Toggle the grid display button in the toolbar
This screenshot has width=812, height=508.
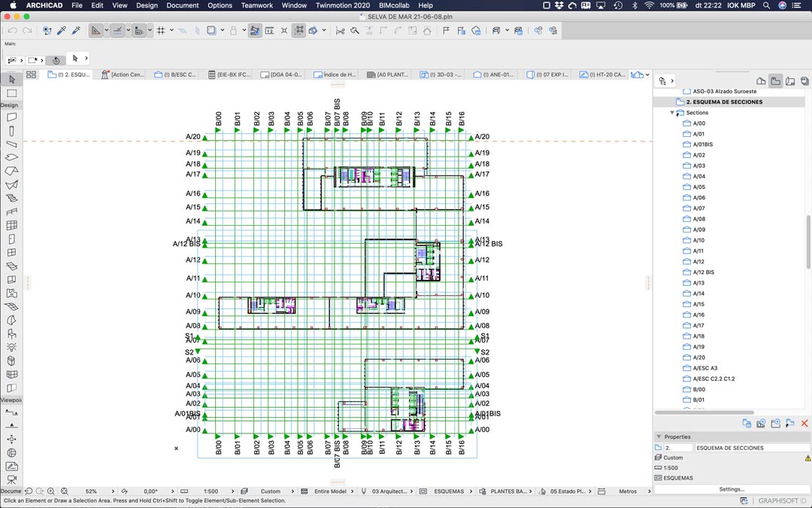tap(160, 31)
